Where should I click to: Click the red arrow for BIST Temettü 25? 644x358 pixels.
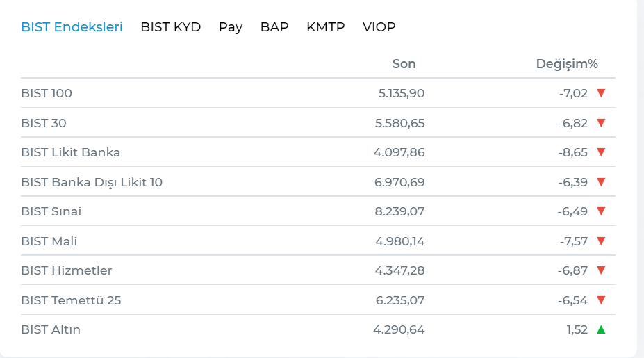click(x=601, y=300)
